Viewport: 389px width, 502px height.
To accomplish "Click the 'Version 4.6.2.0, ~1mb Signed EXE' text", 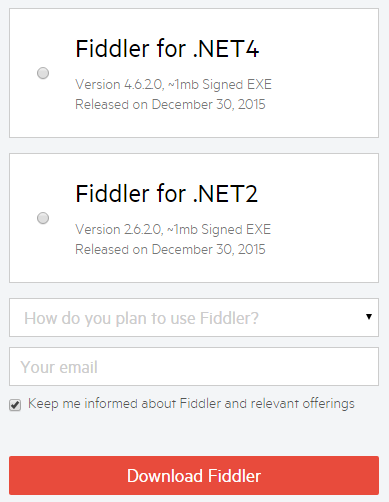I will click(x=173, y=85).
